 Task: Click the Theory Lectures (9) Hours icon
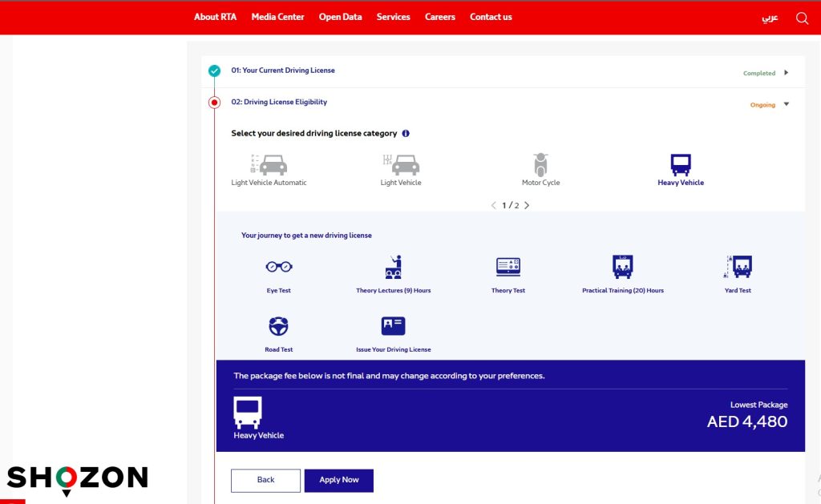[393, 266]
